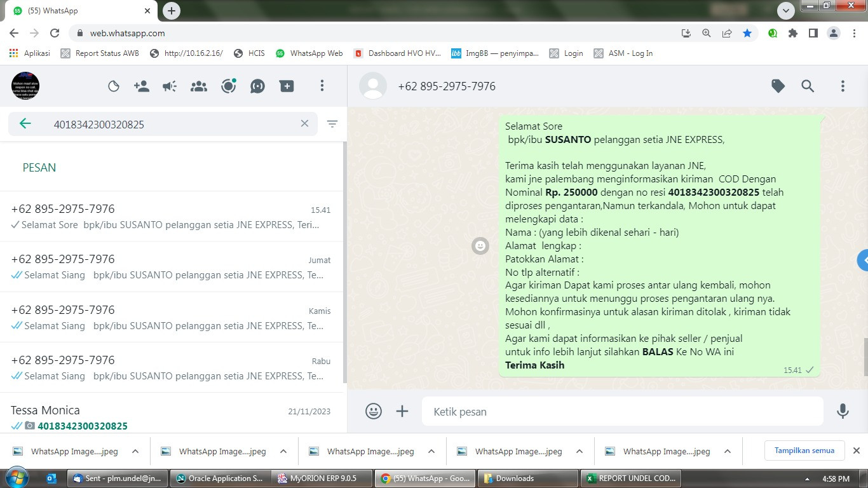Click the chat pane scrollbar
Image resolution: width=868 pixels, height=488 pixels.
[x=865, y=357]
